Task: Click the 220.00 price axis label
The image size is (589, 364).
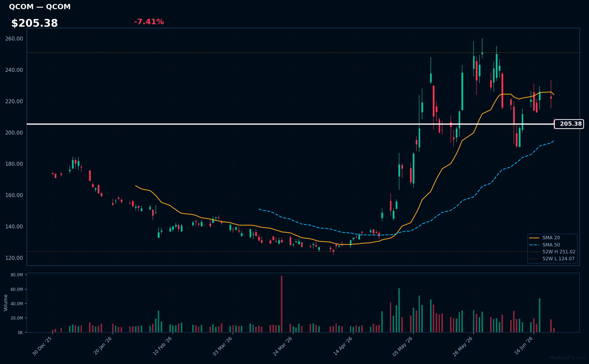Action: click(14, 101)
